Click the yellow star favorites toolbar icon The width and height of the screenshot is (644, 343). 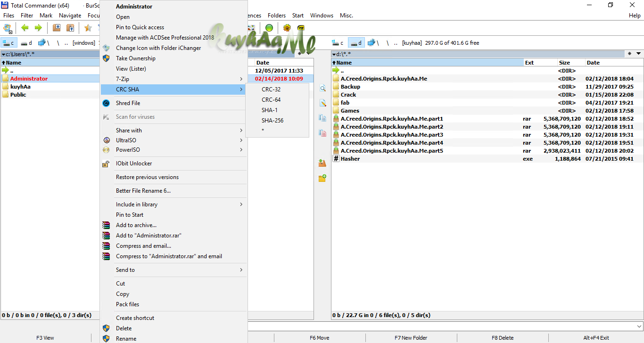pyautogui.click(x=88, y=28)
